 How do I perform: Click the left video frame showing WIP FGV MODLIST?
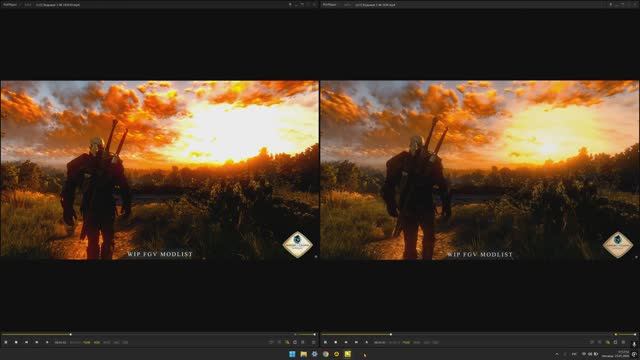160,170
